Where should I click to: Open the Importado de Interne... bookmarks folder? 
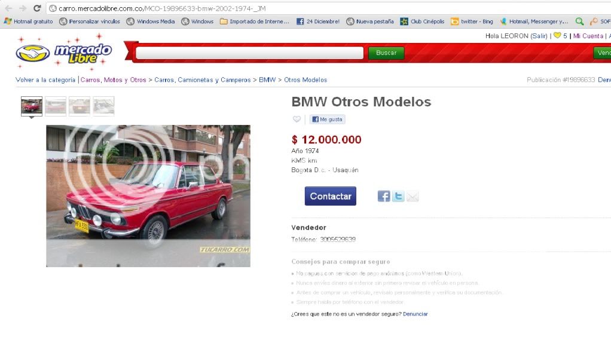[x=255, y=22]
